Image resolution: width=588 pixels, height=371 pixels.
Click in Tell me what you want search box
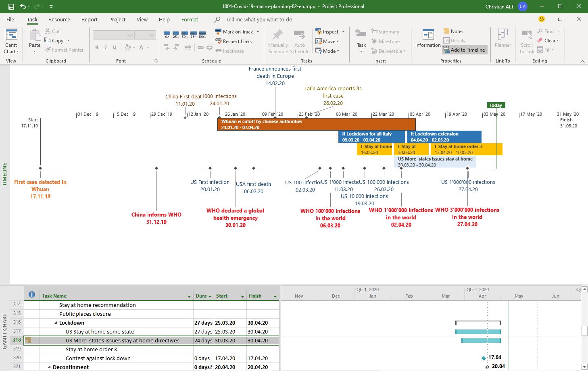click(259, 19)
